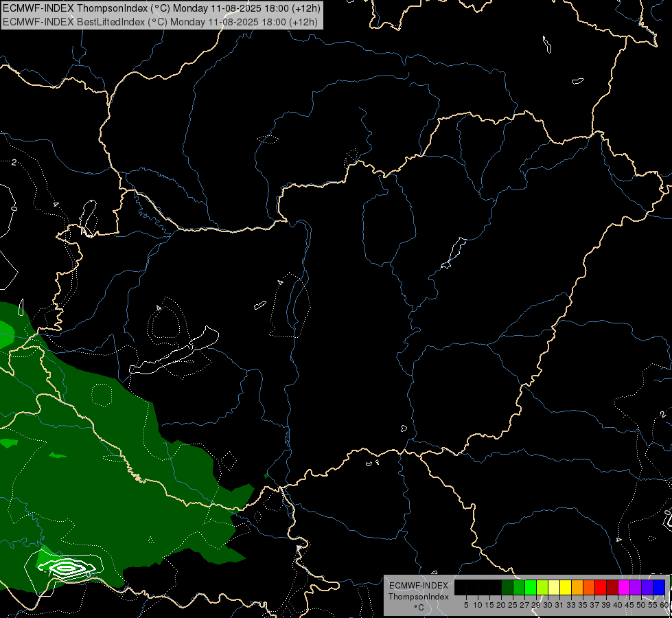Click the legend tick label 45
The image size is (672, 618).
[629, 605]
